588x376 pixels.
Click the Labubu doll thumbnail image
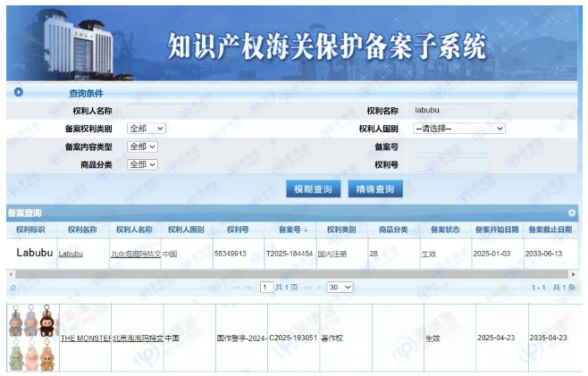[x=34, y=338]
